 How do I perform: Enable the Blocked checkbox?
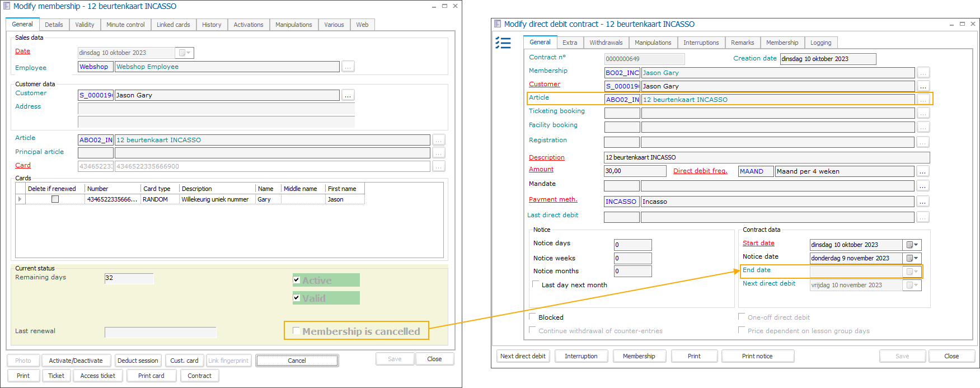(x=533, y=317)
